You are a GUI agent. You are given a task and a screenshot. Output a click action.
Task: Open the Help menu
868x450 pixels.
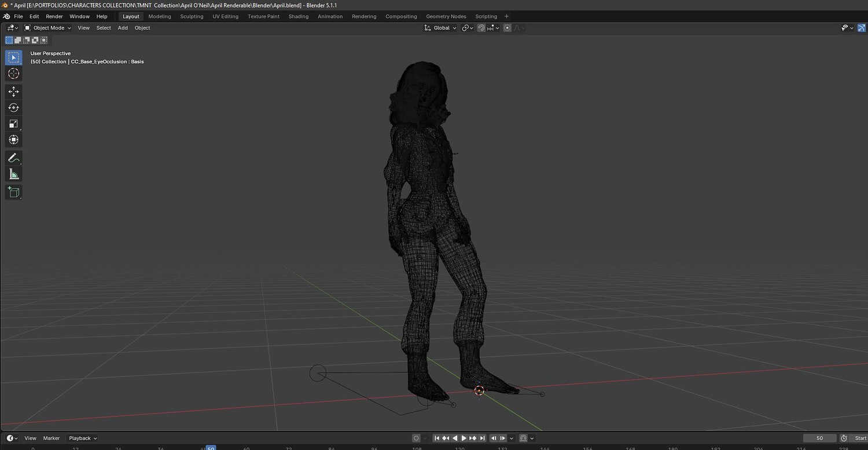click(x=102, y=16)
